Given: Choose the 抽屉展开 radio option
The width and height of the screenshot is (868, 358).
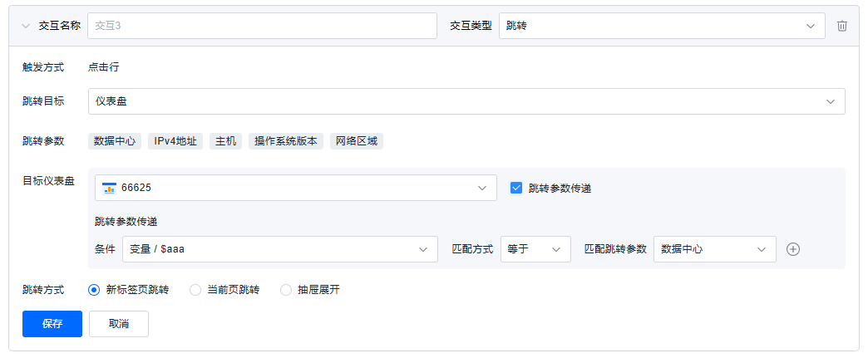Looking at the screenshot, I should pyautogui.click(x=286, y=290).
